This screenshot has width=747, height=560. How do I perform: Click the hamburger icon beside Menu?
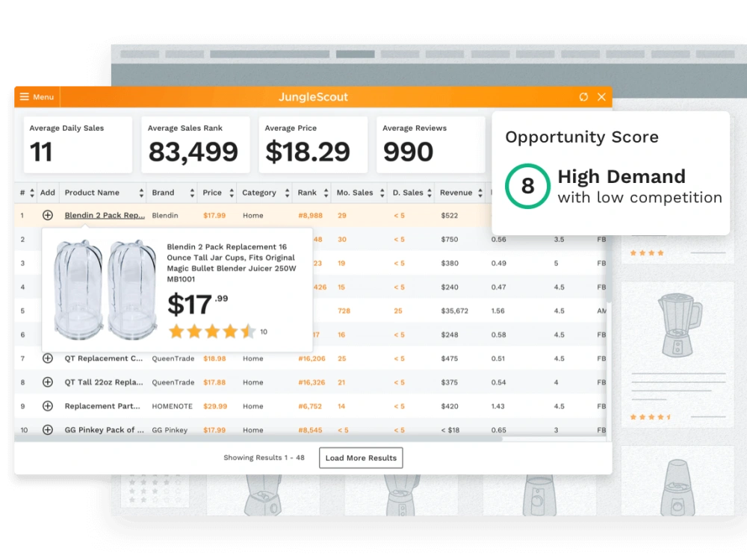[x=25, y=96]
